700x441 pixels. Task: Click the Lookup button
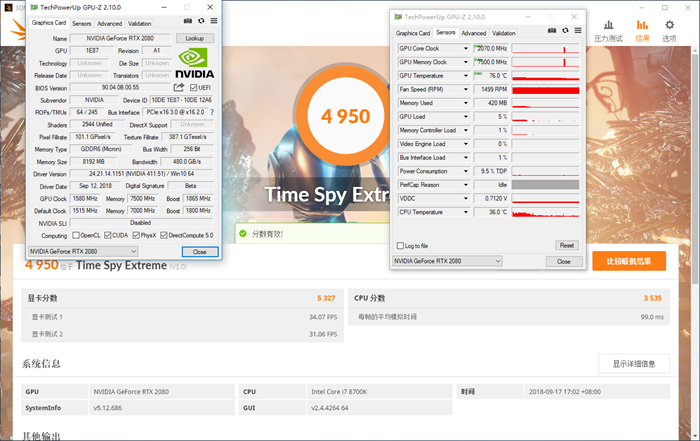(x=195, y=38)
